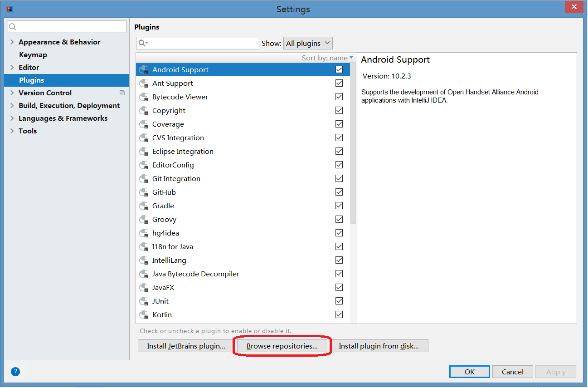Select Plugins in the settings tree
Screen dimensions: 588x388
pos(67,80)
